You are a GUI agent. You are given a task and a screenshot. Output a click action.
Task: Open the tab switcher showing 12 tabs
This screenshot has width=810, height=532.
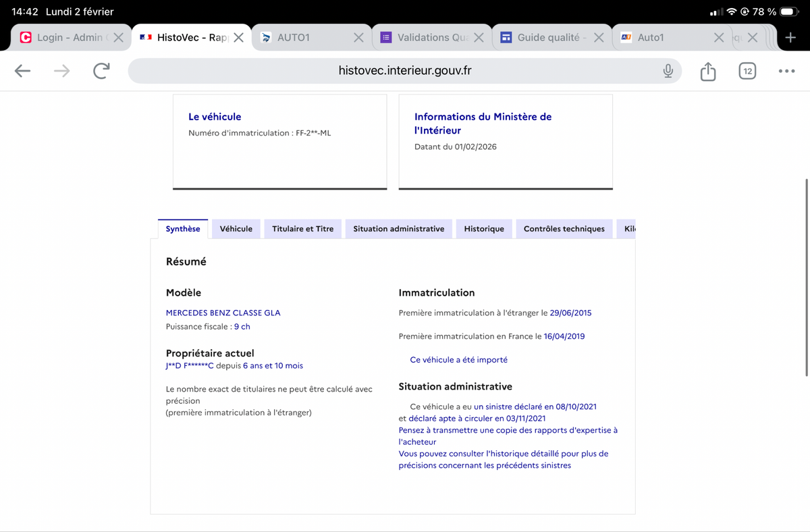coord(747,71)
